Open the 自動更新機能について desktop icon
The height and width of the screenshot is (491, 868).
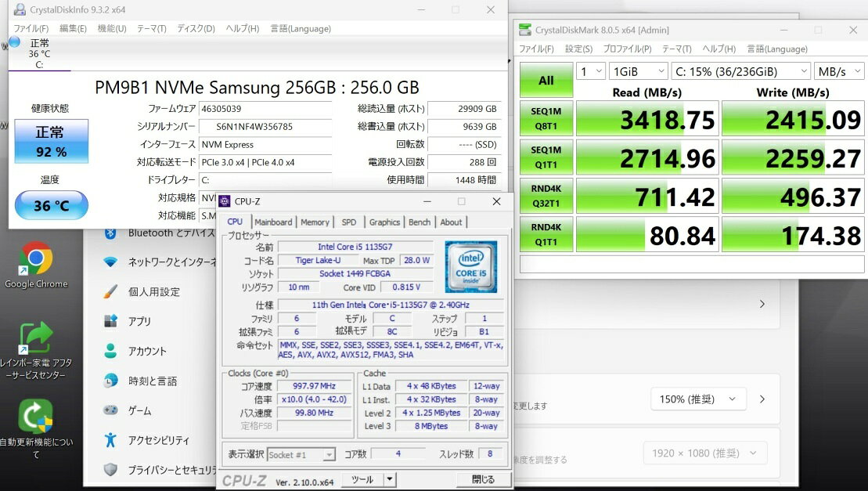[x=35, y=417]
